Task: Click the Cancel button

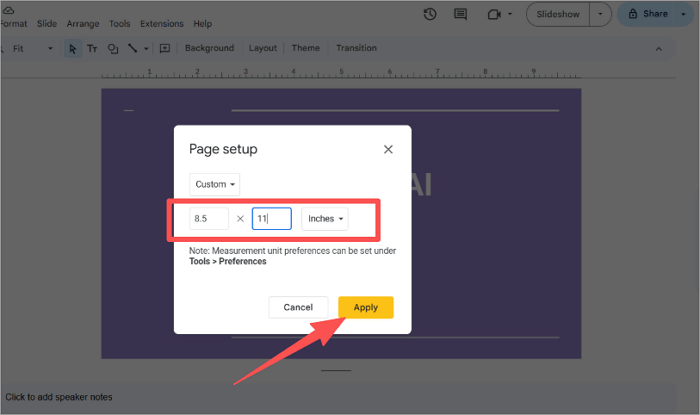Action: pos(298,307)
